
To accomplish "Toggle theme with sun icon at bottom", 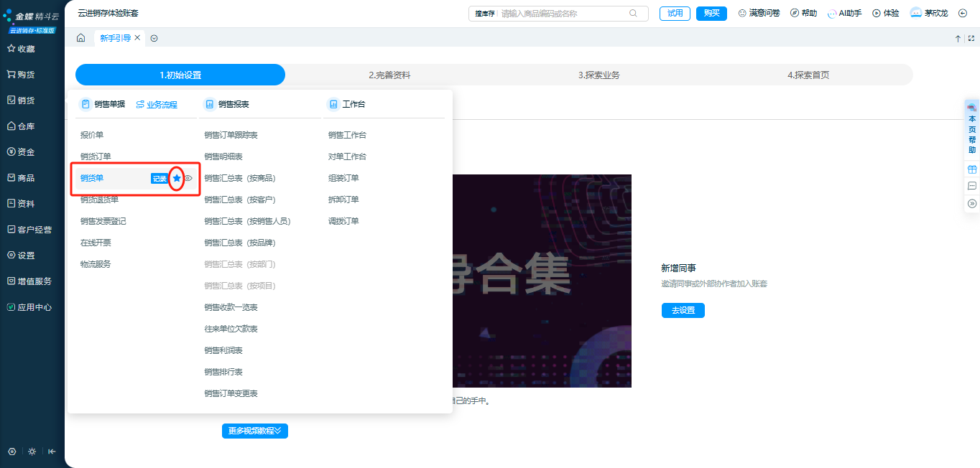I will pos(32,451).
